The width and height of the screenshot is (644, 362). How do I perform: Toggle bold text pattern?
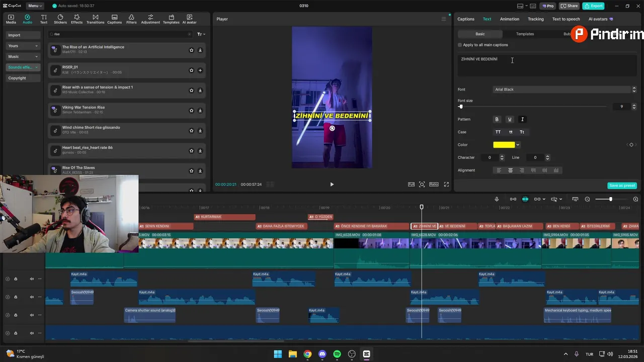[497, 120]
